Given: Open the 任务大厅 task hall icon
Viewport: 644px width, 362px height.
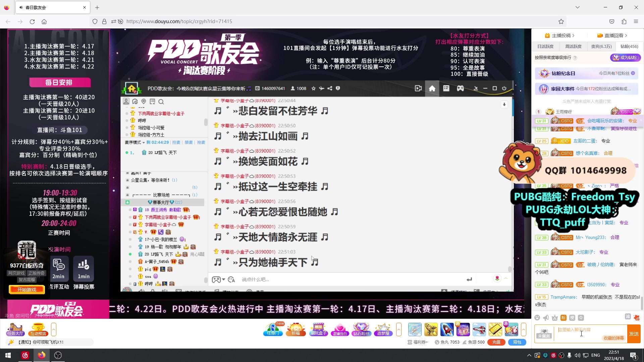Looking at the screenshot, I should click(x=15, y=329).
